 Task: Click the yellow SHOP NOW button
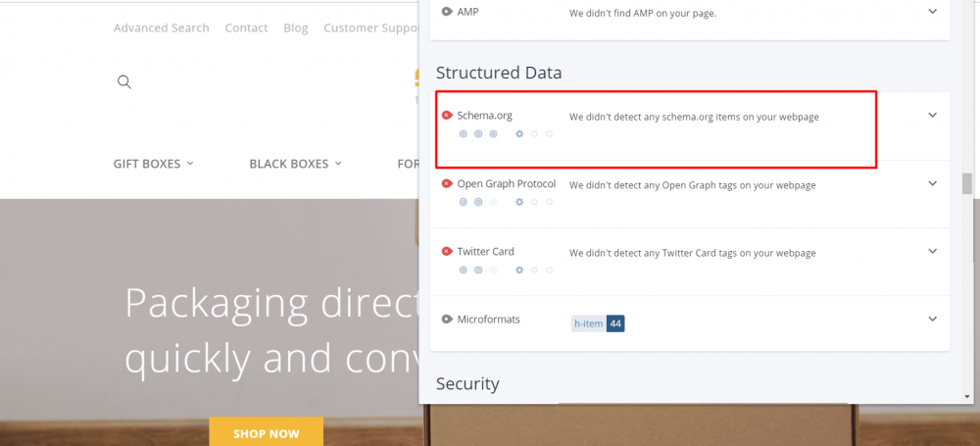tap(267, 433)
